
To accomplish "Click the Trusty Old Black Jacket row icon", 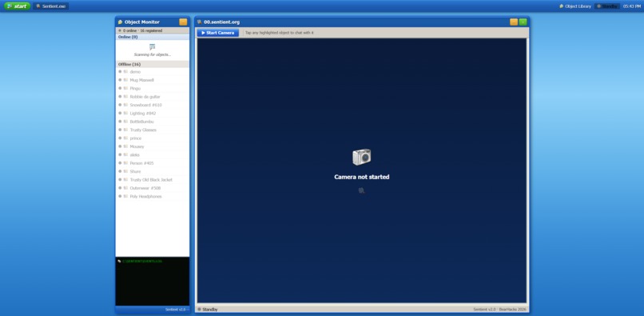I will (125, 180).
